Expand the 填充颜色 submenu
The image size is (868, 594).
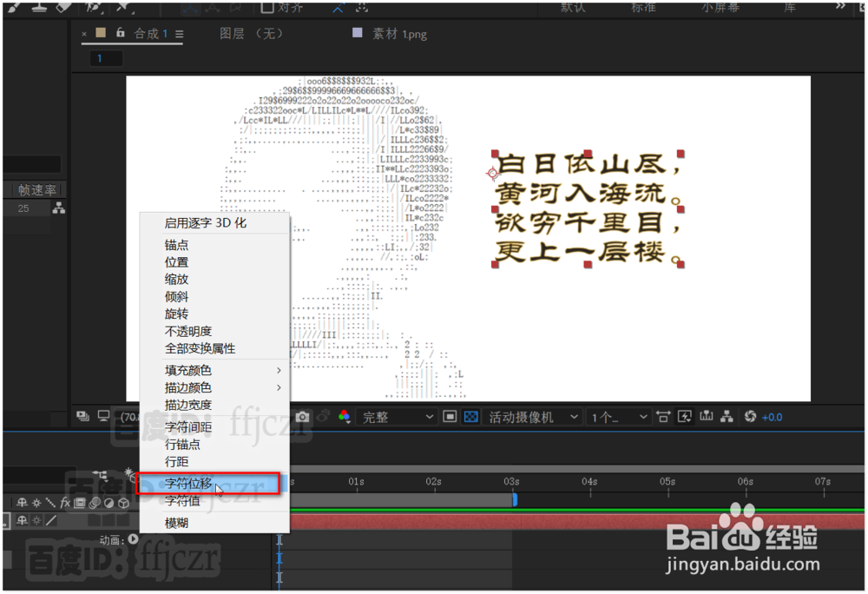[x=279, y=370]
